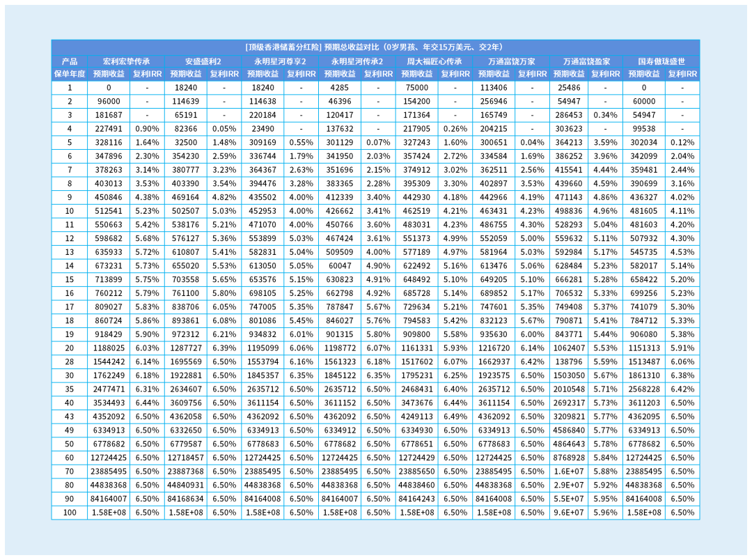Select the cell showing 0.90%

pos(147,129)
